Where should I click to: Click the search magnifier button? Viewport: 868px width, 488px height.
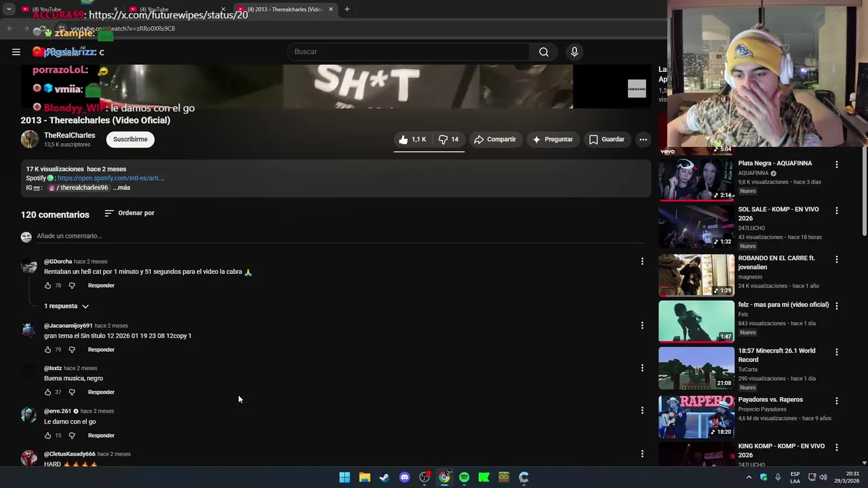point(543,52)
